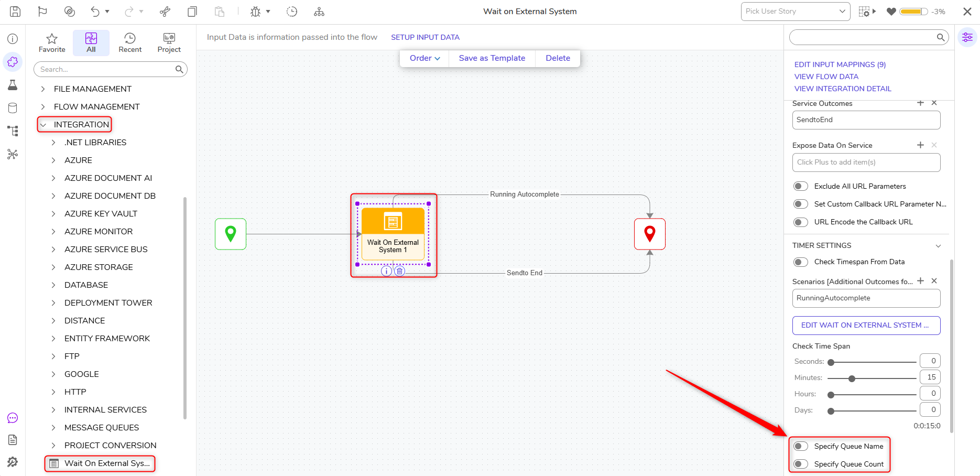The image size is (980, 476).
Task: Switch to the All tab
Action: click(91, 43)
